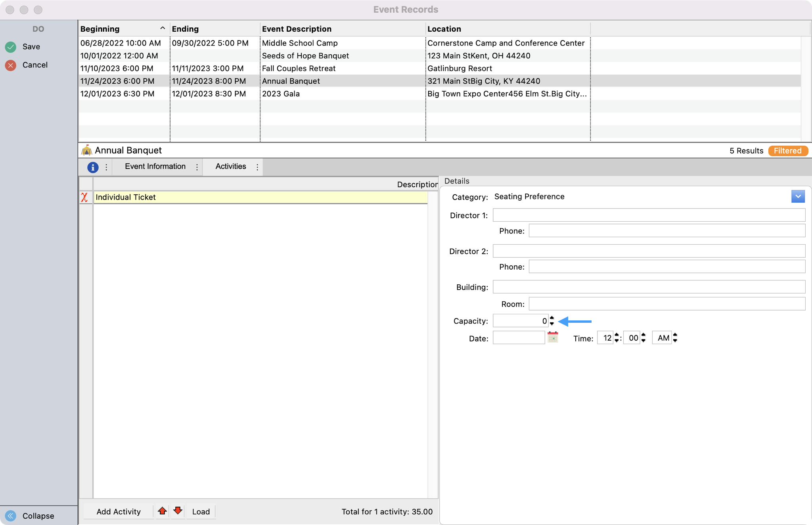Click the blue info circle icon
This screenshot has height=525, width=812.
92,167
